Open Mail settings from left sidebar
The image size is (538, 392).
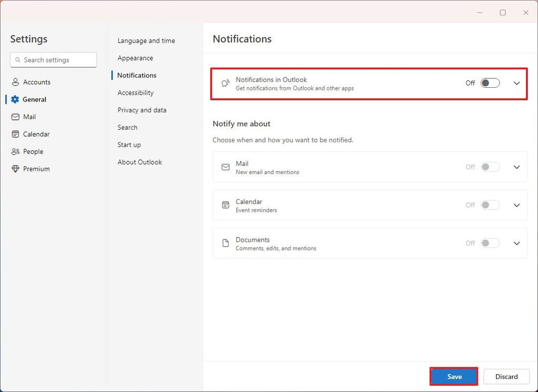29,117
